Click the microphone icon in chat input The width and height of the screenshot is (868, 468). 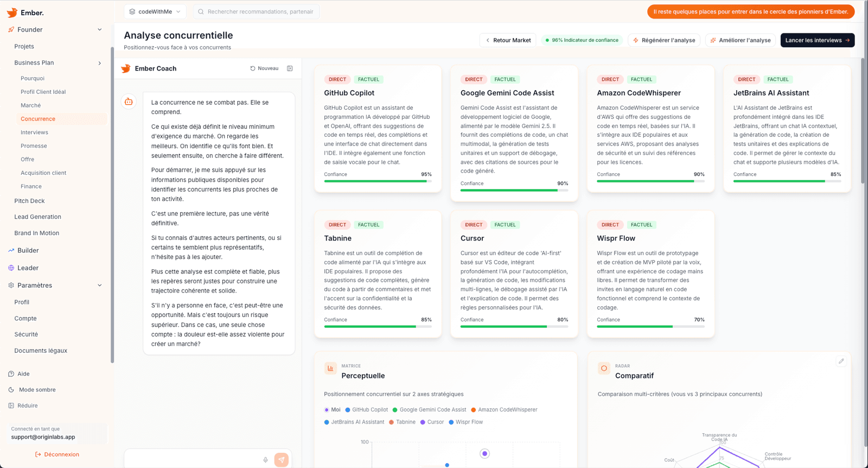[266, 460]
